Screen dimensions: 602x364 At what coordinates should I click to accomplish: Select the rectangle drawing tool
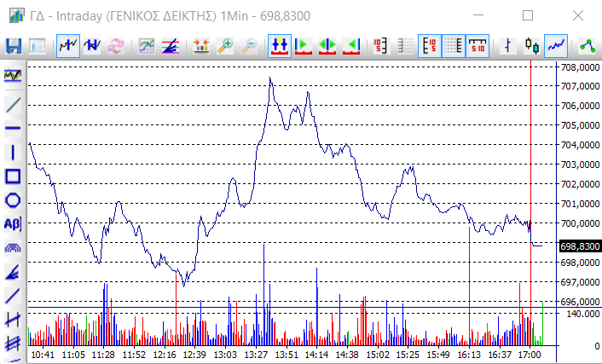pos(13,176)
